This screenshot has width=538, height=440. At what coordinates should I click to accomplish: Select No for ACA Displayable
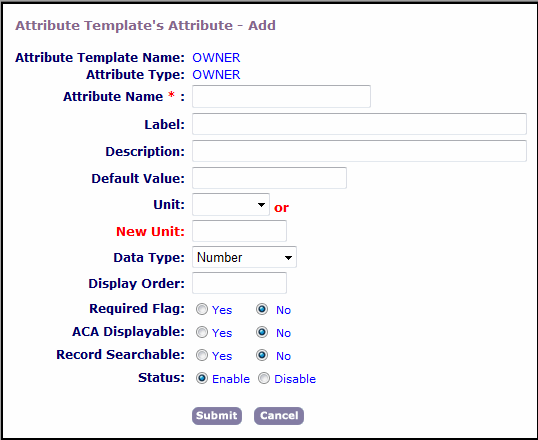[x=262, y=332]
